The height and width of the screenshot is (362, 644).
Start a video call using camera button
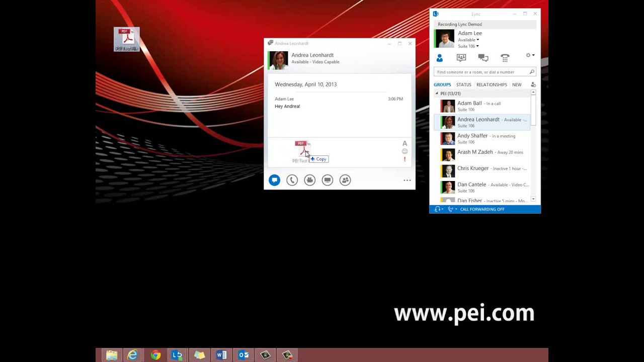309,180
